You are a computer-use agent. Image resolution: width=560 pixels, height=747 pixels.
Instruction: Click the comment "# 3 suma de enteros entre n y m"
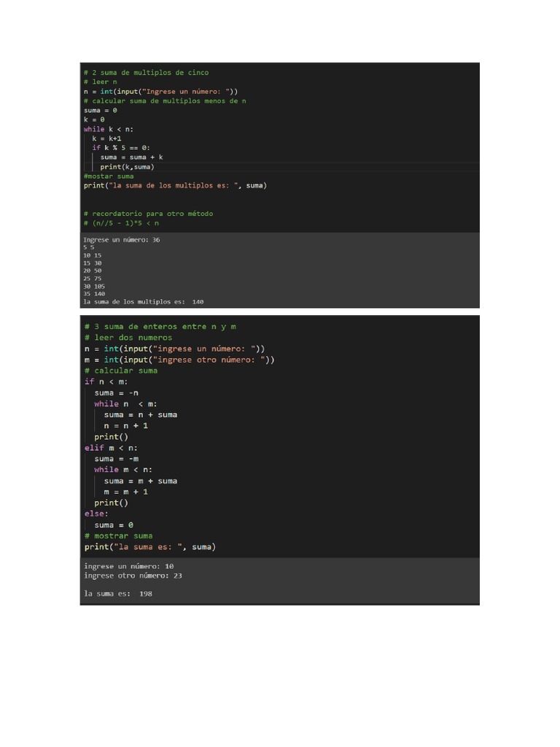pos(160,327)
